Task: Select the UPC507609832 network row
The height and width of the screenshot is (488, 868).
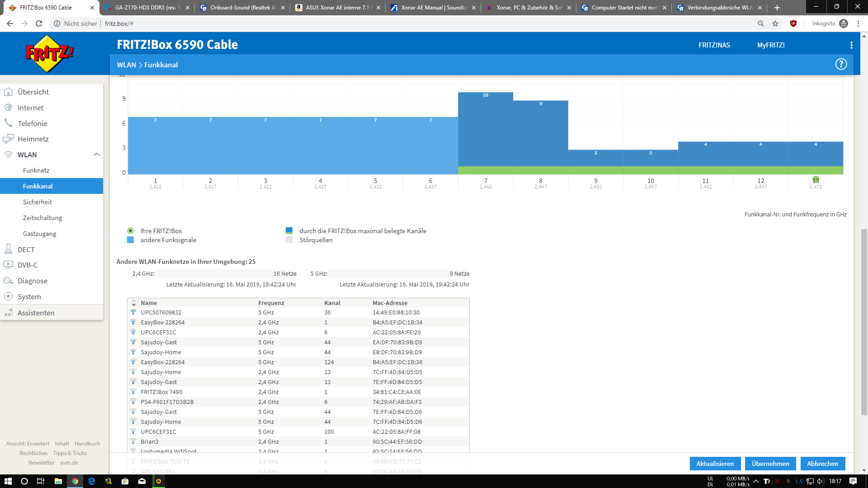Action: point(298,313)
